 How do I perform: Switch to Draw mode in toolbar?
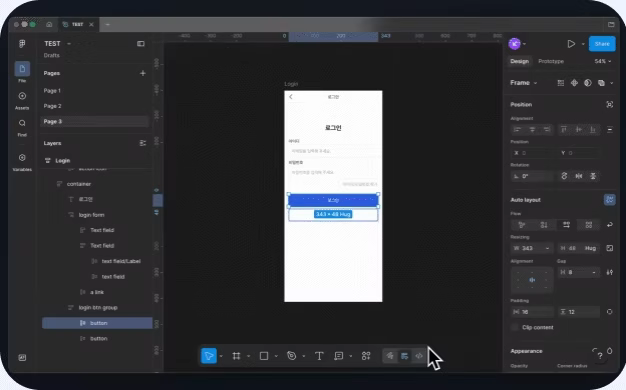click(x=390, y=356)
